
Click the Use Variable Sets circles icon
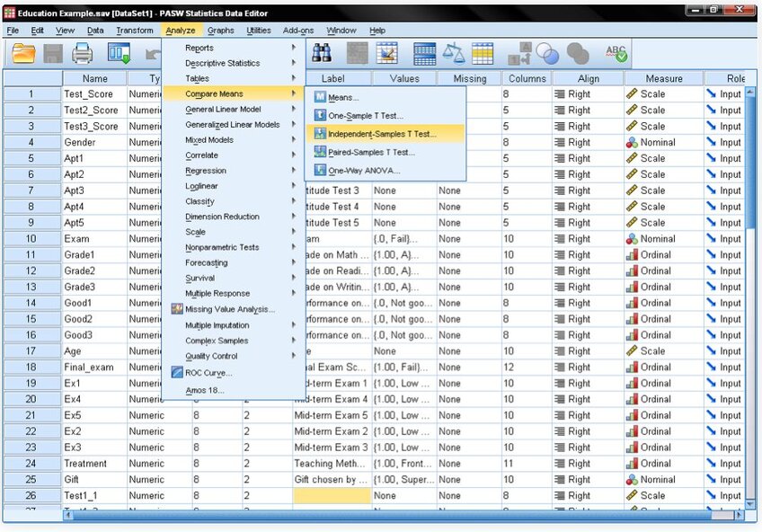[548, 54]
